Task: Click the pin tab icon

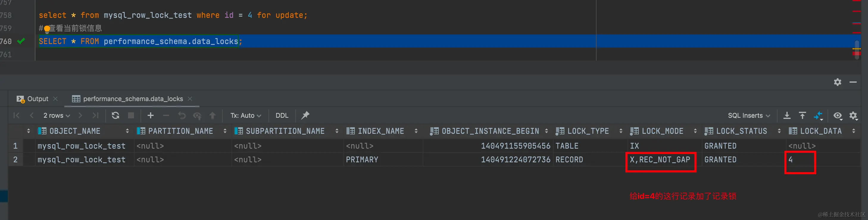Action: click(305, 115)
